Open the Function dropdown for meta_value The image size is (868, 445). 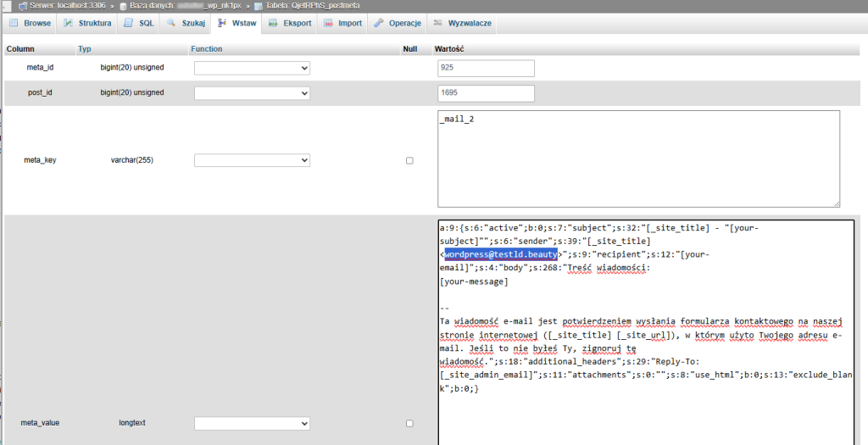pyautogui.click(x=252, y=424)
